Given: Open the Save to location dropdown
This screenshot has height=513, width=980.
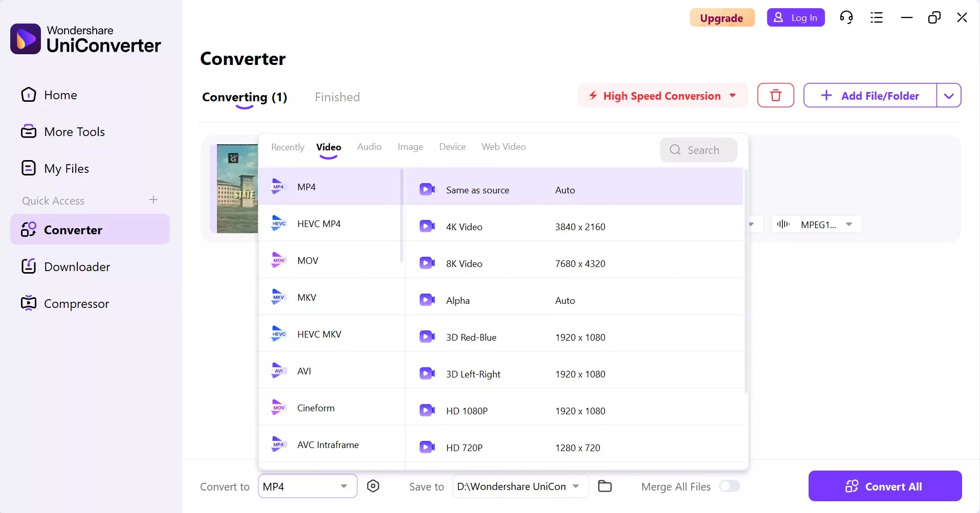Looking at the screenshot, I should pyautogui.click(x=576, y=486).
